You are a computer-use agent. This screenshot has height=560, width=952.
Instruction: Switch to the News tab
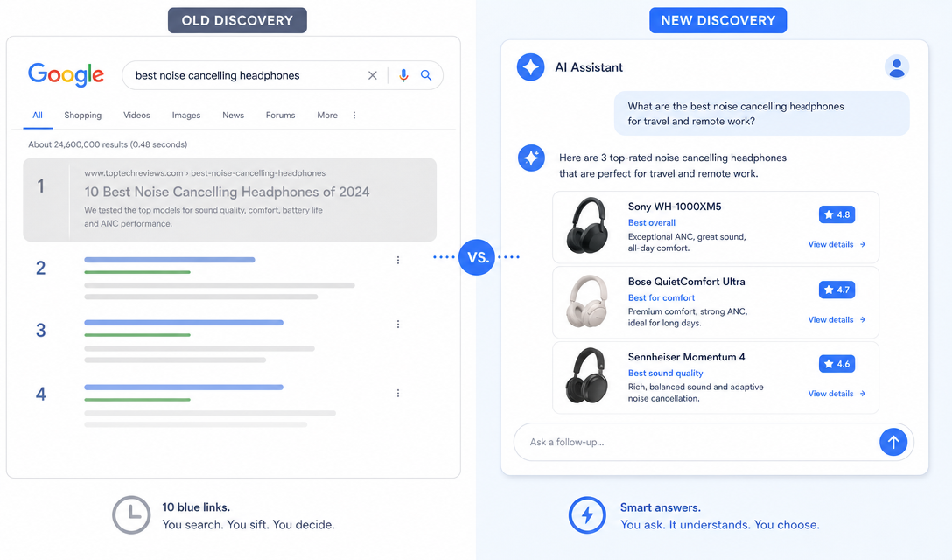pos(233,115)
